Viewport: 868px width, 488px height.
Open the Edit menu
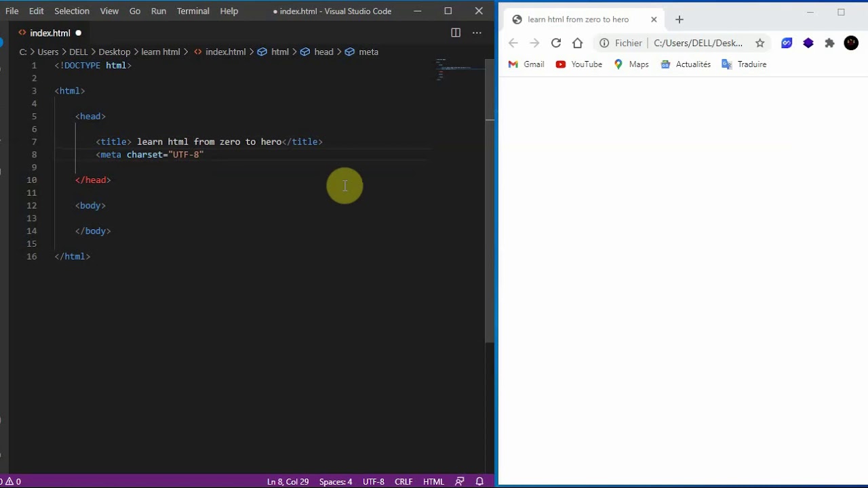[37, 11]
